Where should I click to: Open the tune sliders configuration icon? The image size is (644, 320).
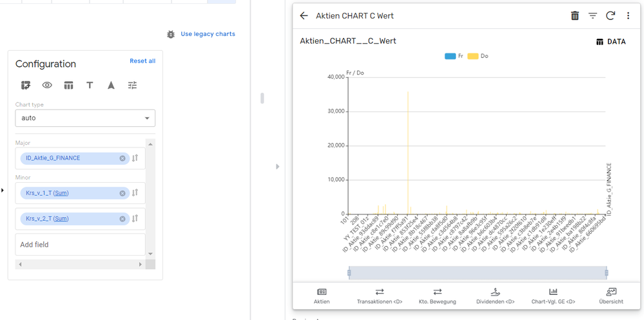tap(132, 86)
